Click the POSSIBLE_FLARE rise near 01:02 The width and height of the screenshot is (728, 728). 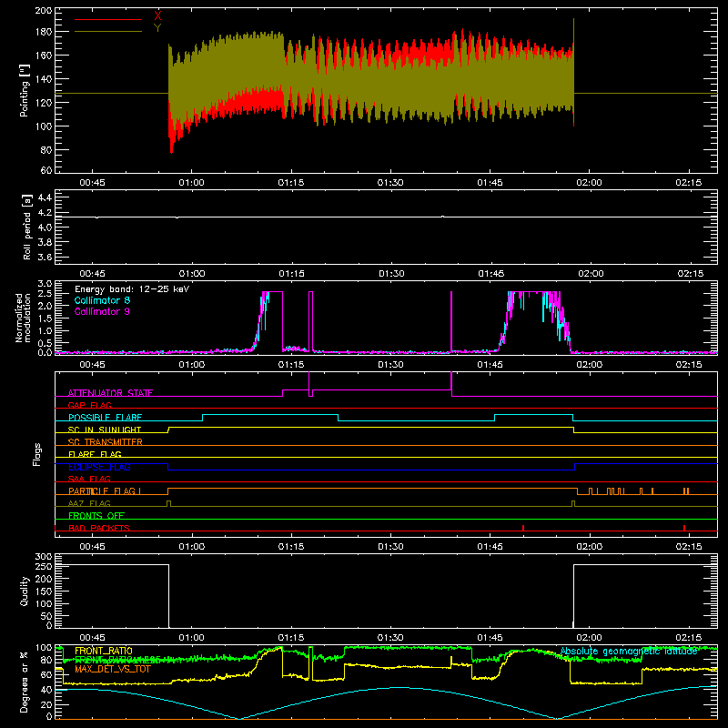(x=202, y=418)
